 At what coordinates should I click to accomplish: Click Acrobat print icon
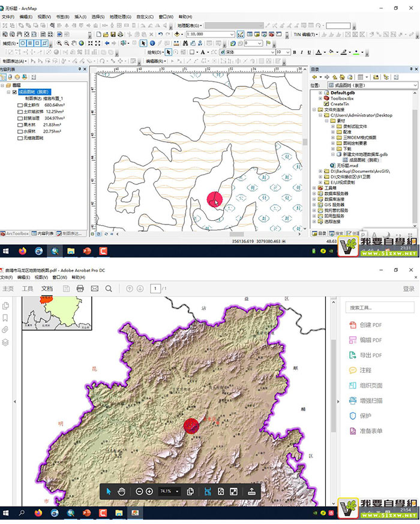[x=80, y=288]
